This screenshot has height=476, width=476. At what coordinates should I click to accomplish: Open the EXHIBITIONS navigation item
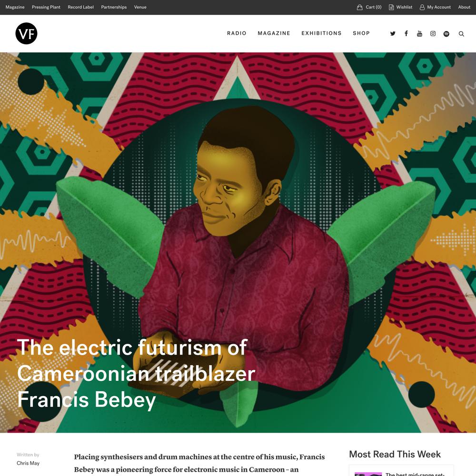[321, 33]
